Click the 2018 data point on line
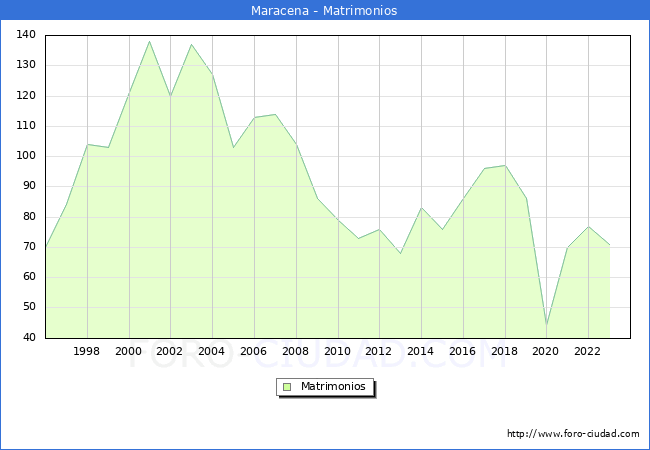This screenshot has height=450, width=650. click(x=505, y=165)
